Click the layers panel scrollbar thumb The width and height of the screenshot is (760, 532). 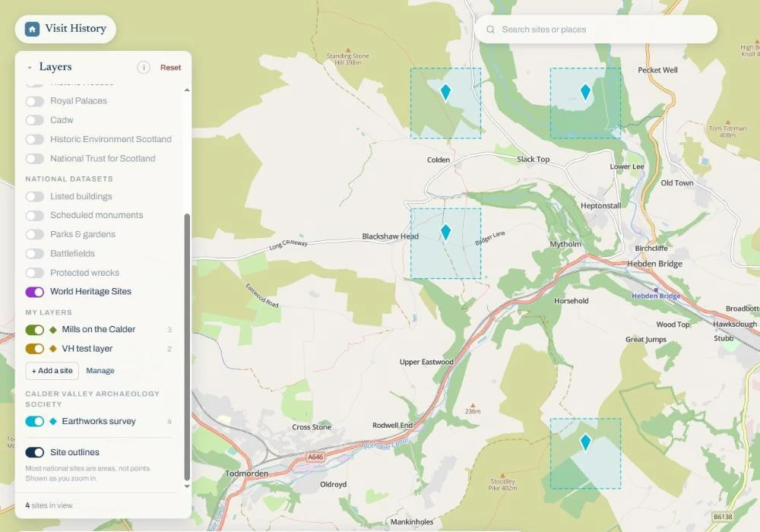(187, 347)
